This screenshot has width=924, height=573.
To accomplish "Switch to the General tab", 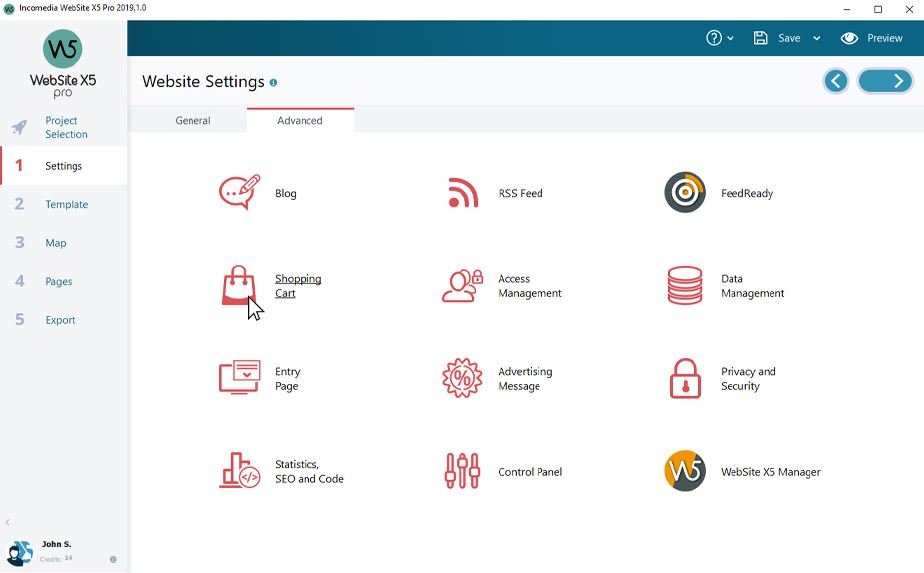I will point(193,120).
